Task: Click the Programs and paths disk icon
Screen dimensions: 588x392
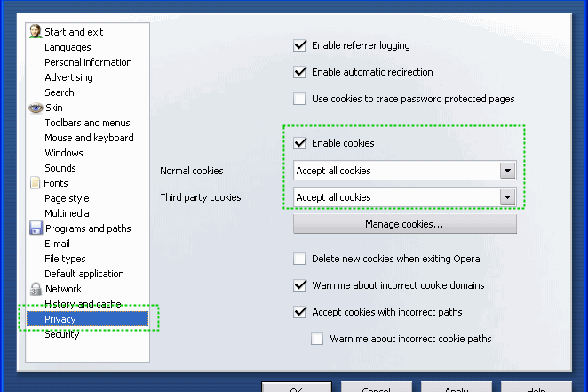Action: point(36,228)
